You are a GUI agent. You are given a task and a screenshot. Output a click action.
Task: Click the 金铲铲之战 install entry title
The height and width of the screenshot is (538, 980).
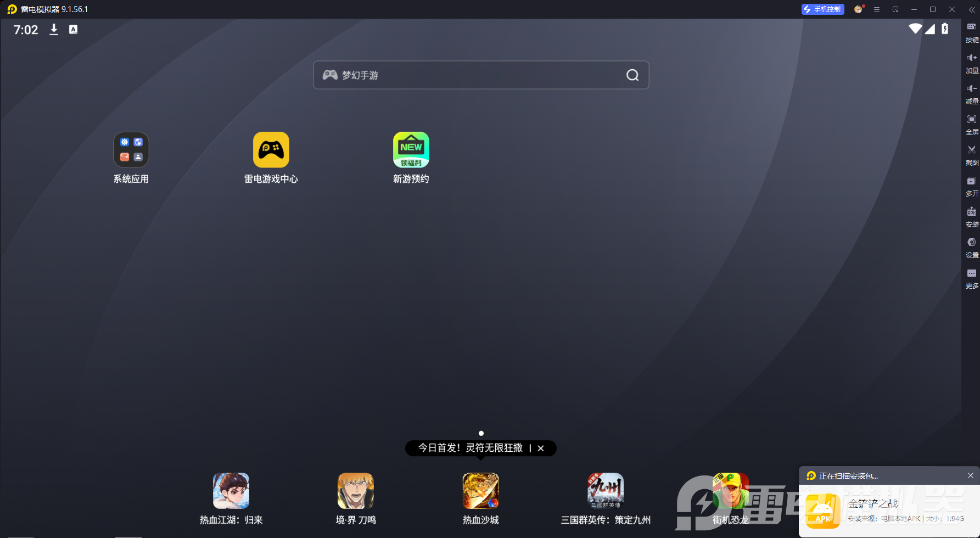point(873,503)
